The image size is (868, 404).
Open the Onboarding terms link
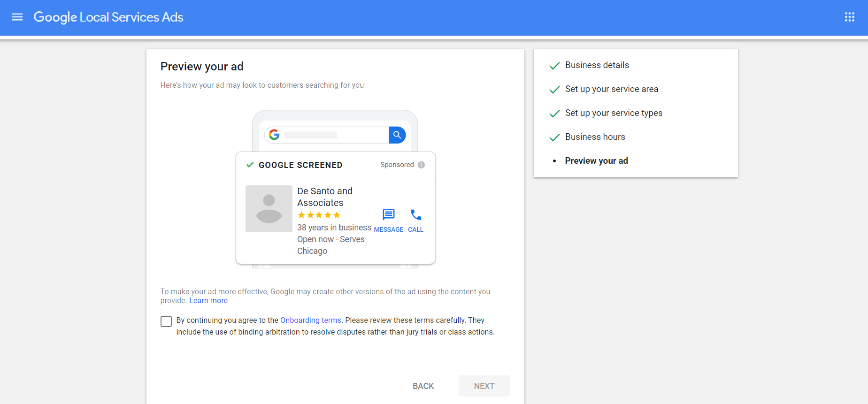coord(310,320)
